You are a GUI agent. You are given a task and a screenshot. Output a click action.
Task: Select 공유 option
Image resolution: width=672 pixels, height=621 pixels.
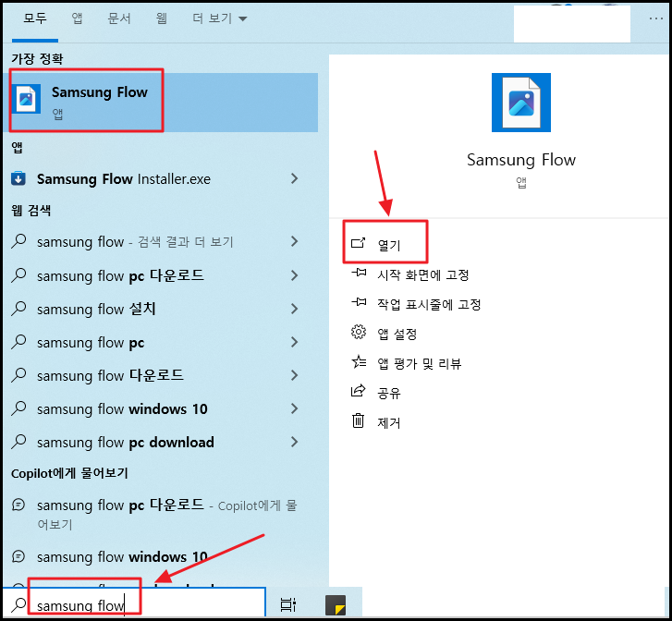point(389,393)
